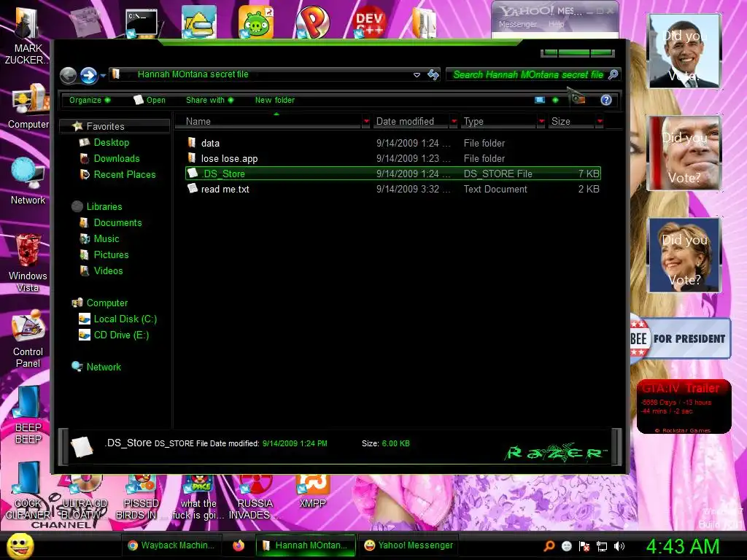Open the Network desktop icon
Image resolution: width=747 pixels, height=560 pixels.
[28, 181]
